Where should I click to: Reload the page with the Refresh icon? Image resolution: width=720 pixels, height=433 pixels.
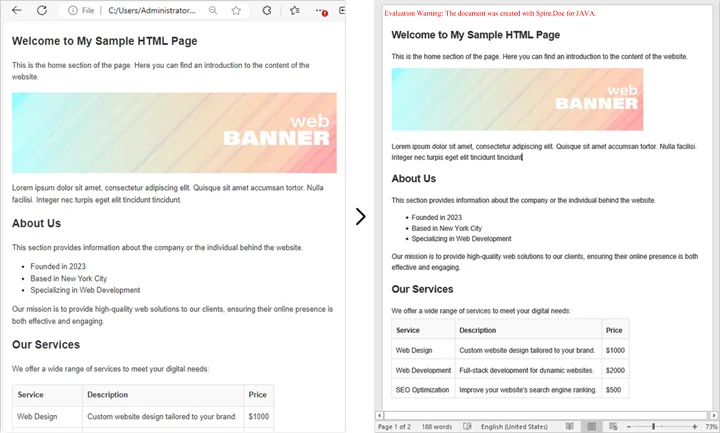(42, 10)
